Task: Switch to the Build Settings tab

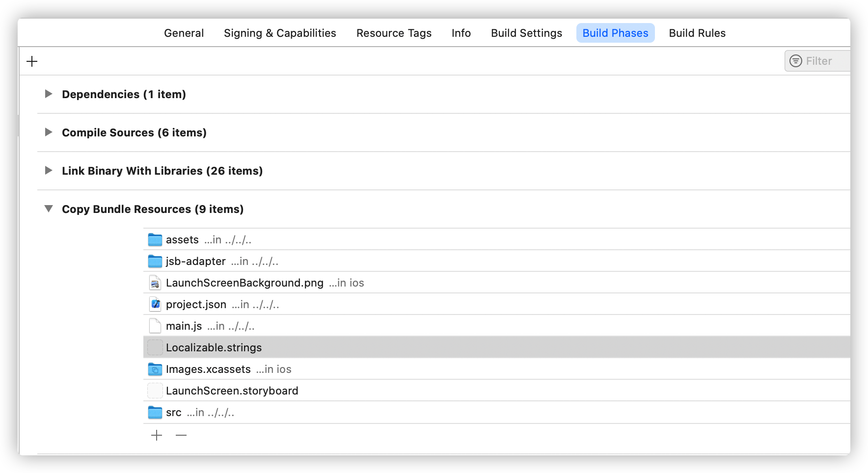Action: point(526,33)
